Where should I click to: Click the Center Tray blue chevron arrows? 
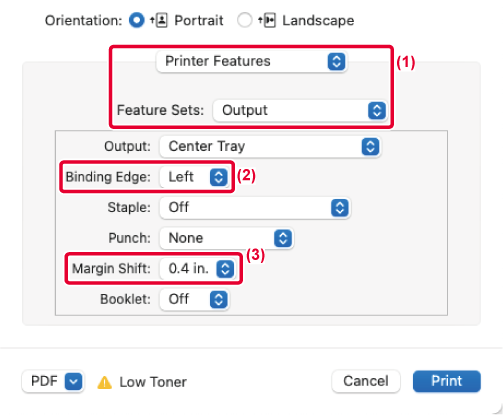pyautogui.click(x=370, y=147)
